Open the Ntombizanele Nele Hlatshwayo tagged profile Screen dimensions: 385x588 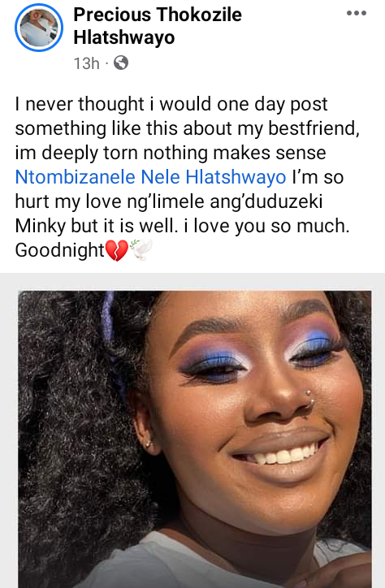150,177
